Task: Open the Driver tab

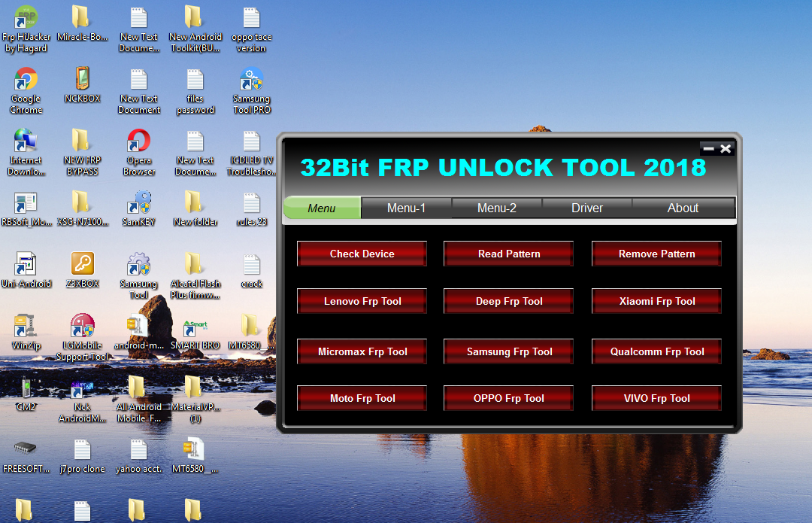Action: 586,208
